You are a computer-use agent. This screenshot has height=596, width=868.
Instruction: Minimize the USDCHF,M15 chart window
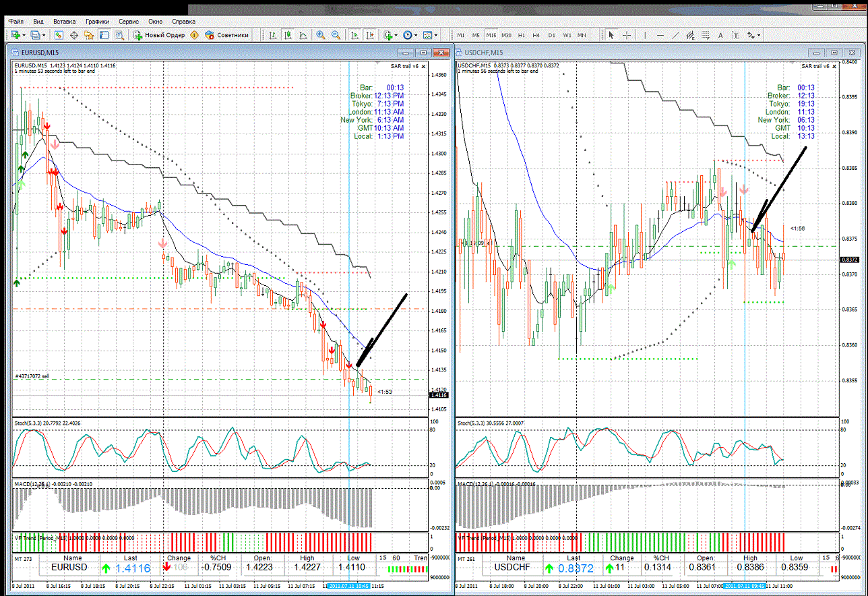[x=817, y=52]
